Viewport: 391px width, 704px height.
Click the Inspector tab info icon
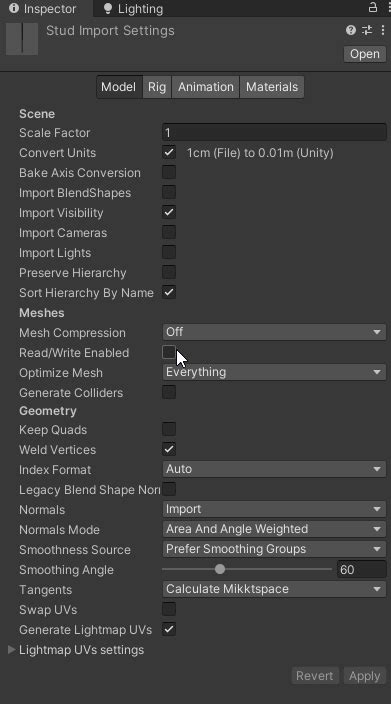click(x=14, y=8)
